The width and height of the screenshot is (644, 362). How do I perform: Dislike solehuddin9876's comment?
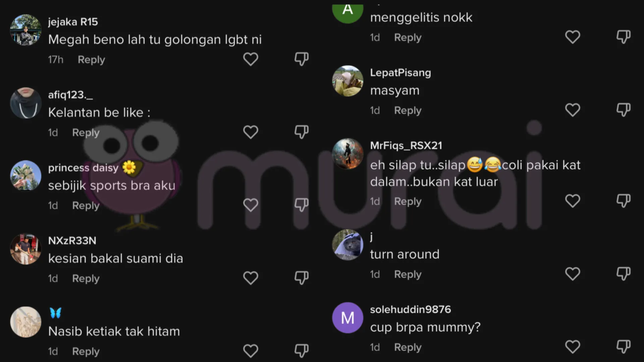(x=624, y=347)
